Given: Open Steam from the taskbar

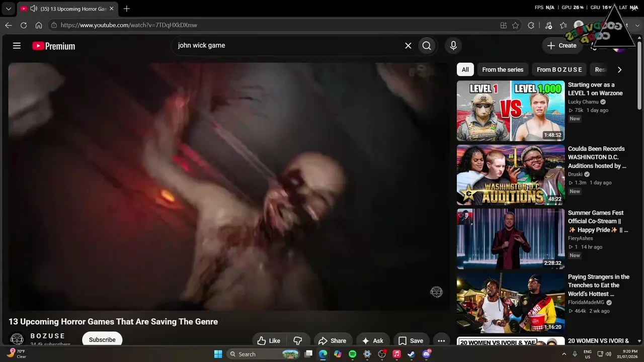Looking at the screenshot, I should (411, 354).
